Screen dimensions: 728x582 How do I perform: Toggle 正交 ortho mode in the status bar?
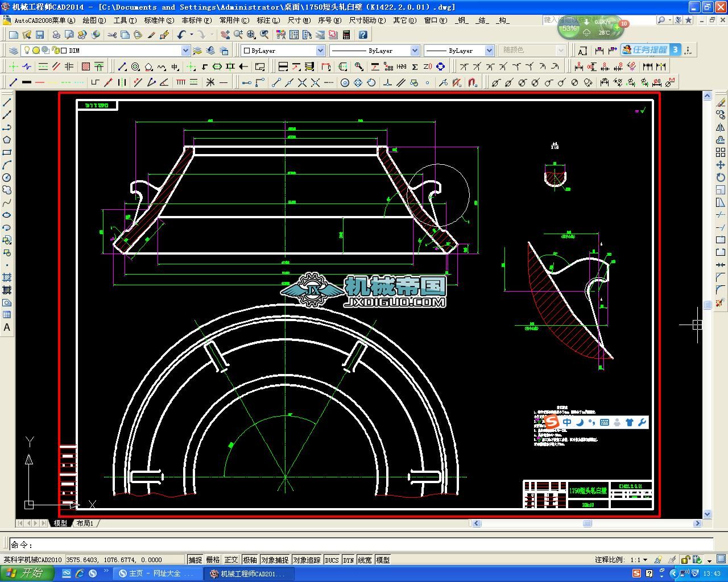tap(231, 560)
